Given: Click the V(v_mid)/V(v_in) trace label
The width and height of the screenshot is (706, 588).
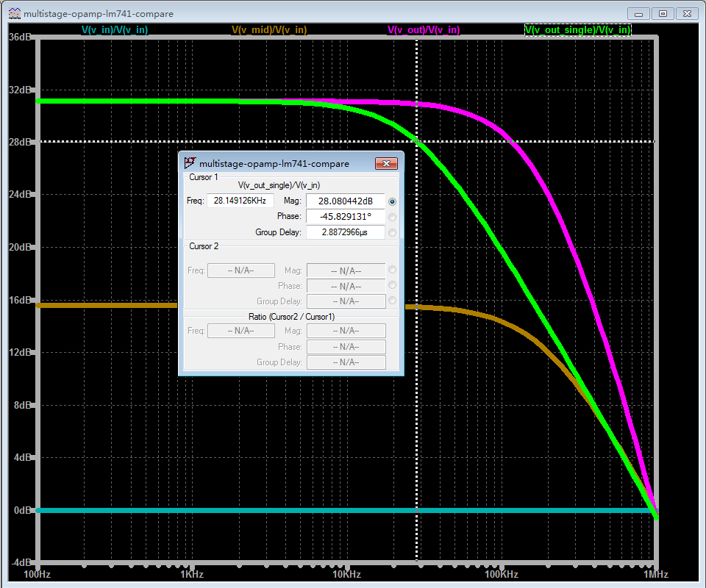Looking at the screenshot, I should (x=269, y=30).
